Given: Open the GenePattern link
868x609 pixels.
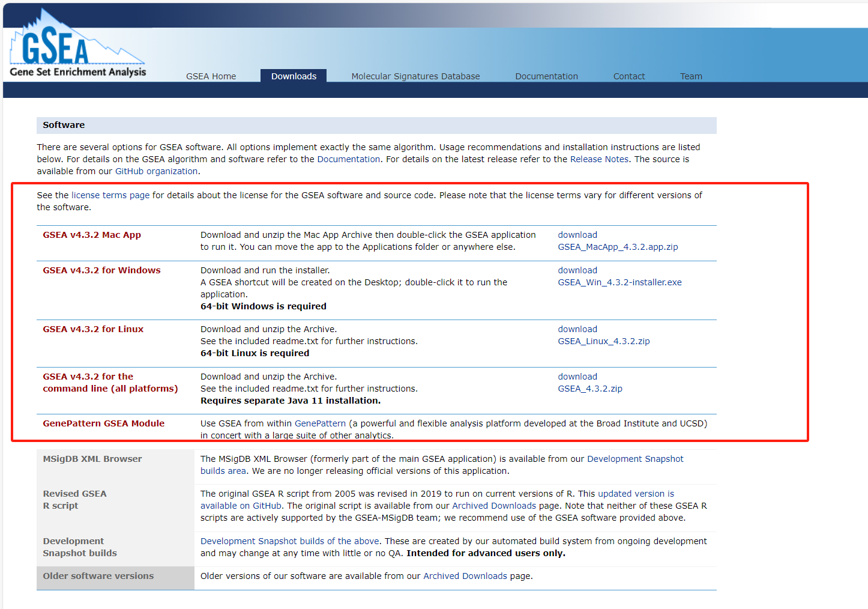Looking at the screenshot, I should pyautogui.click(x=320, y=423).
